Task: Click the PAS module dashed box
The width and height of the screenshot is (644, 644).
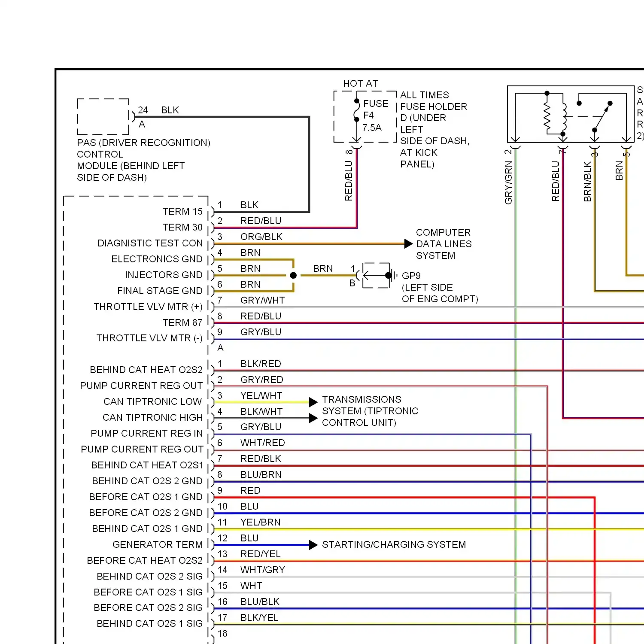Action: 103,117
